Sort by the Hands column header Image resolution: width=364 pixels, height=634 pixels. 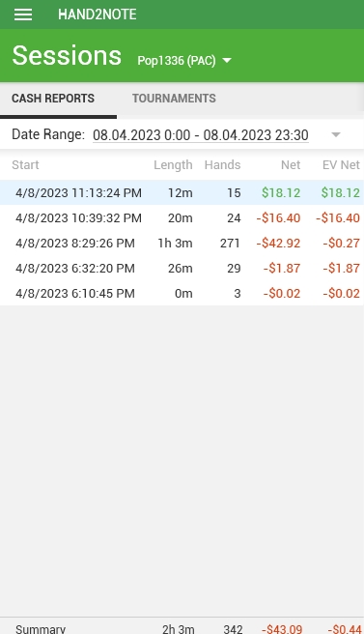tap(223, 165)
